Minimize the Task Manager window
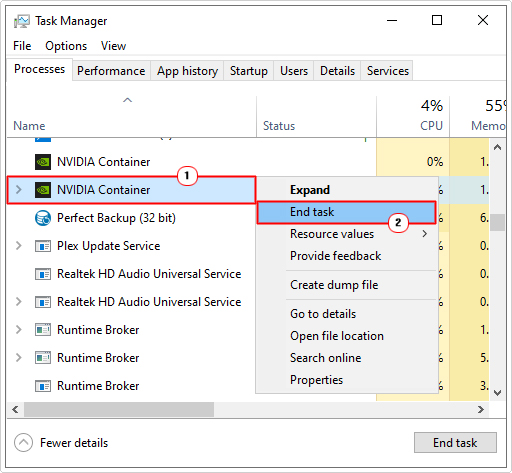This screenshot has width=512, height=473. (x=392, y=20)
